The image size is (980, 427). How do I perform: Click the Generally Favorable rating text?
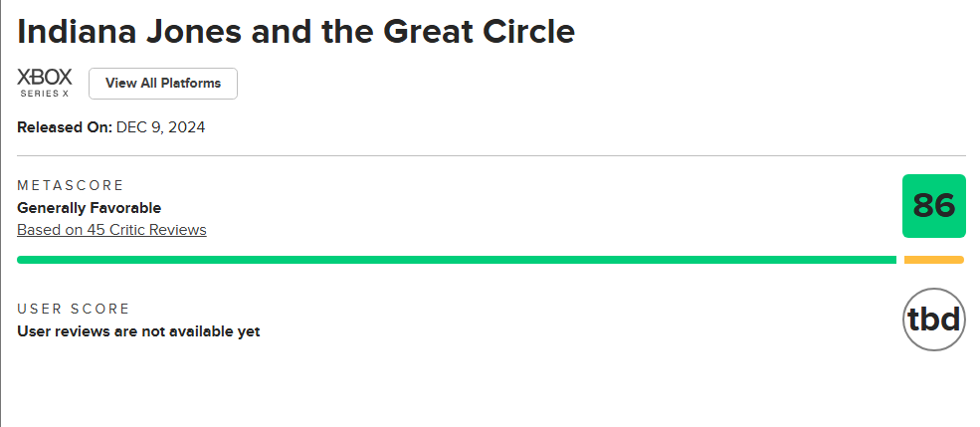click(x=89, y=208)
